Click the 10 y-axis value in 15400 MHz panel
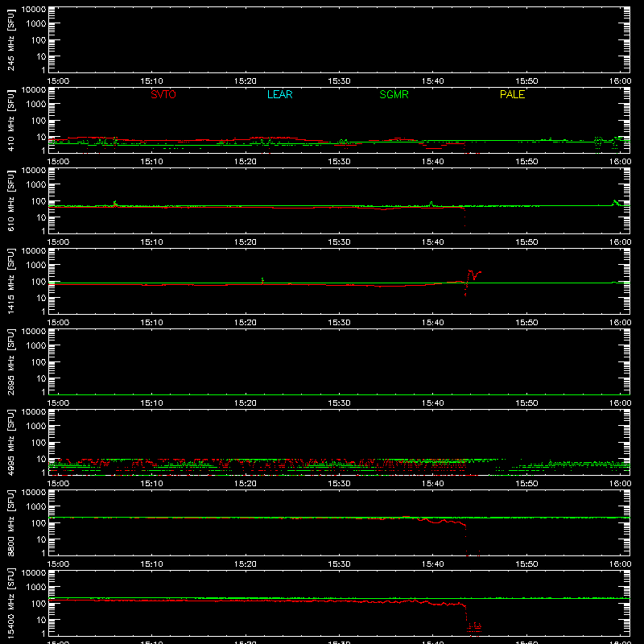644x644 pixels. click(41, 620)
